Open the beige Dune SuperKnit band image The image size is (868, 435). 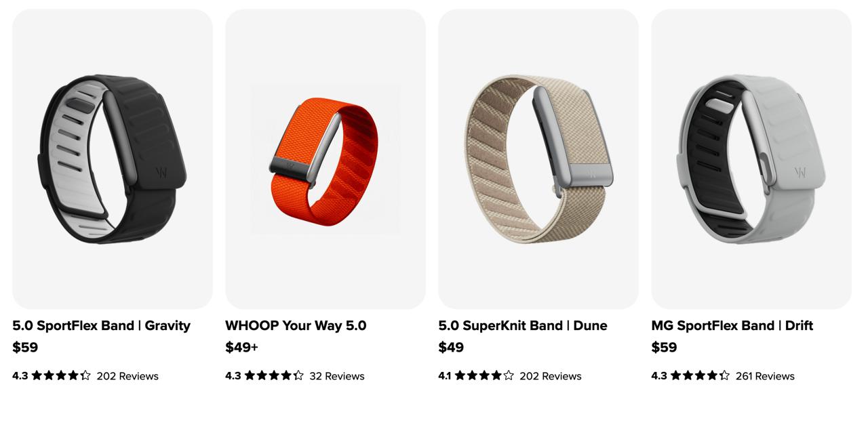click(538, 159)
